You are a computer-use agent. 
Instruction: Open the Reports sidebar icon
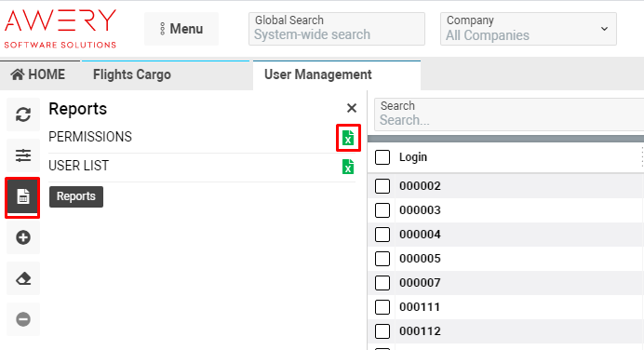[23, 196]
